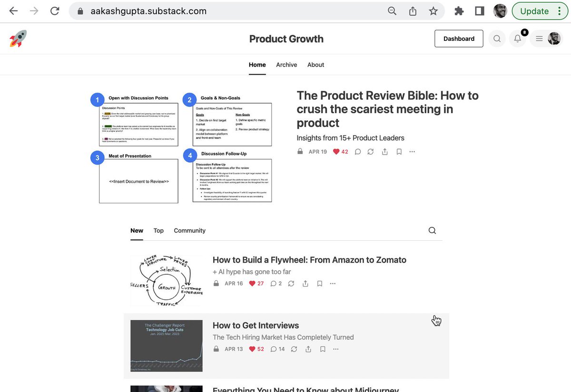Open the flywheel sketch thumbnail

pos(167,280)
